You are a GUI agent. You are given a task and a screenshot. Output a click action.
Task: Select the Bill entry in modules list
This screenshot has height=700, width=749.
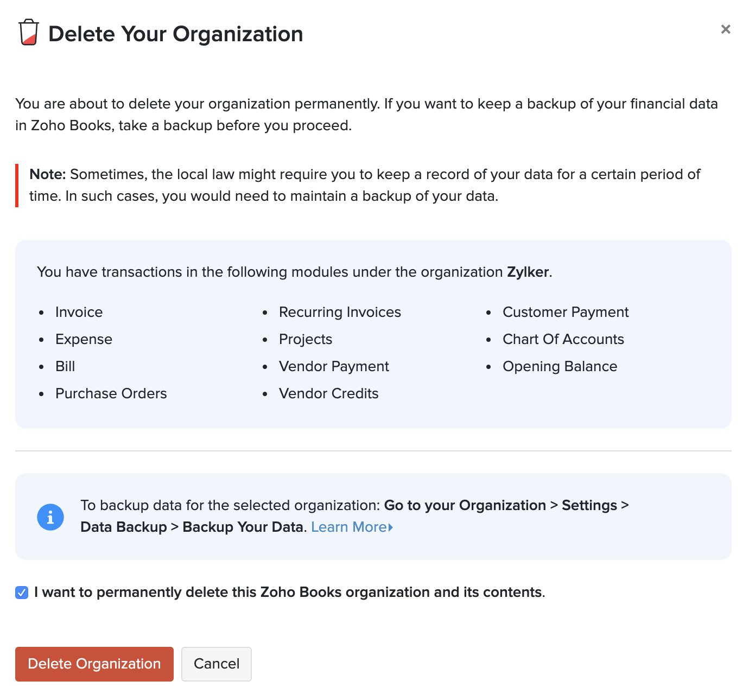(x=65, y=366)
